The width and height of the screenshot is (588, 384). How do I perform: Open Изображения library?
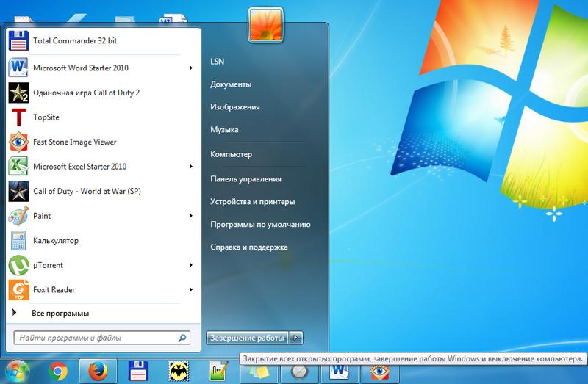coord(234,107)
